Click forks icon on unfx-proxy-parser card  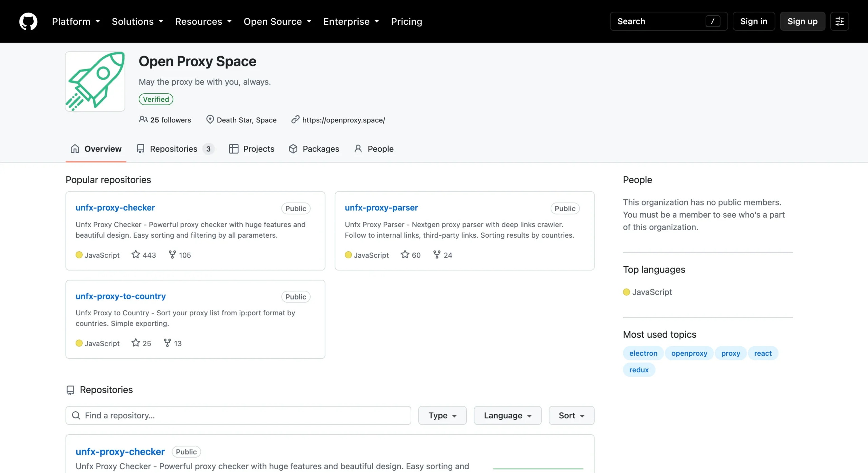click(x=437, y=254)
